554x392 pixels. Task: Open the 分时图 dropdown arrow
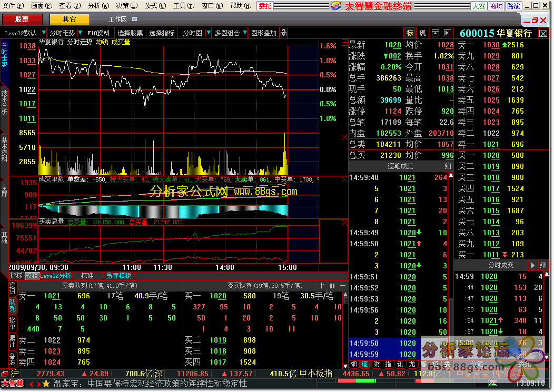coord(209,33)
